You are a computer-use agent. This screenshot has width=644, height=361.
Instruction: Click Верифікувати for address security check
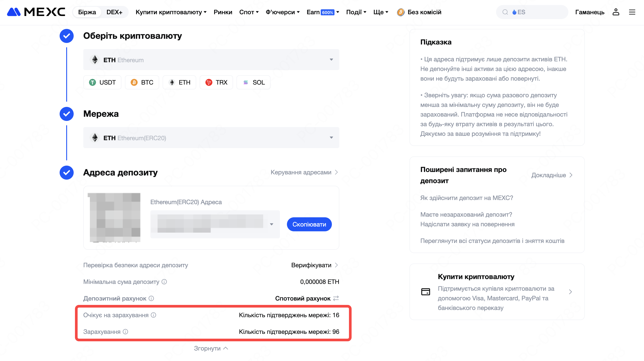pos(315,265)
